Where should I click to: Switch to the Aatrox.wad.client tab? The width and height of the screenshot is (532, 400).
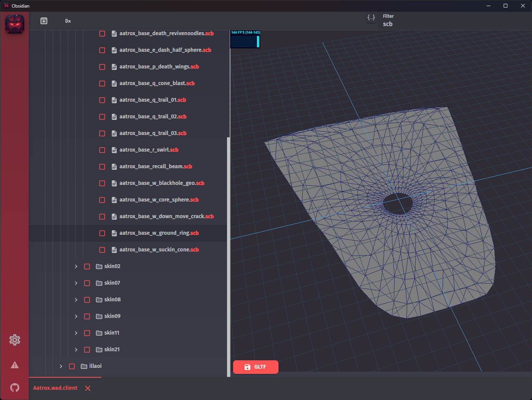(x=55, y=388)
